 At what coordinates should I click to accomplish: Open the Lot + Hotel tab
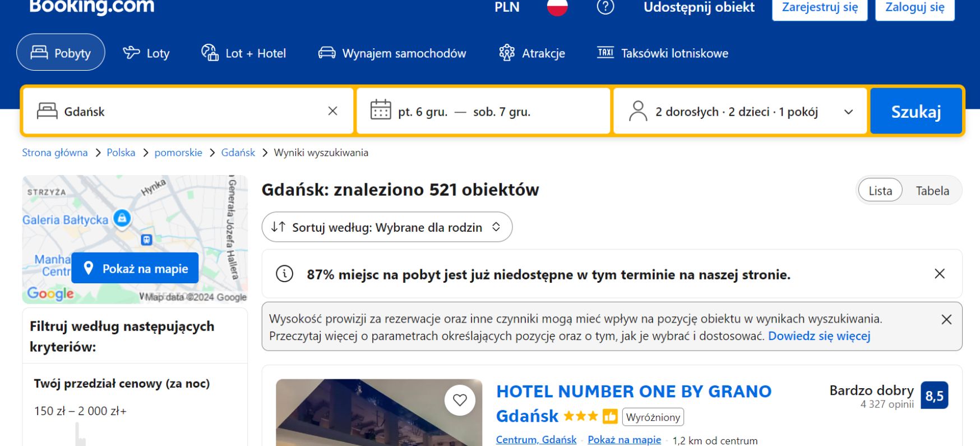click(x=244, y=53)
